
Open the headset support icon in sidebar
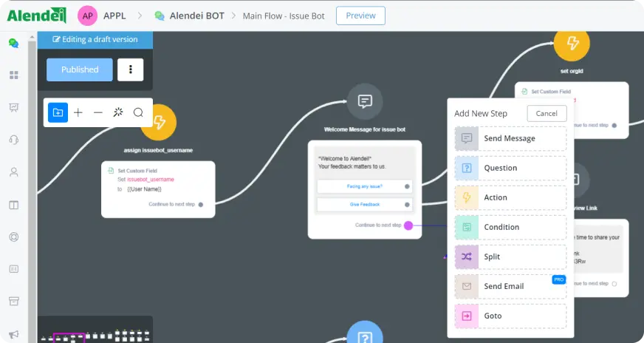point(14,140)
